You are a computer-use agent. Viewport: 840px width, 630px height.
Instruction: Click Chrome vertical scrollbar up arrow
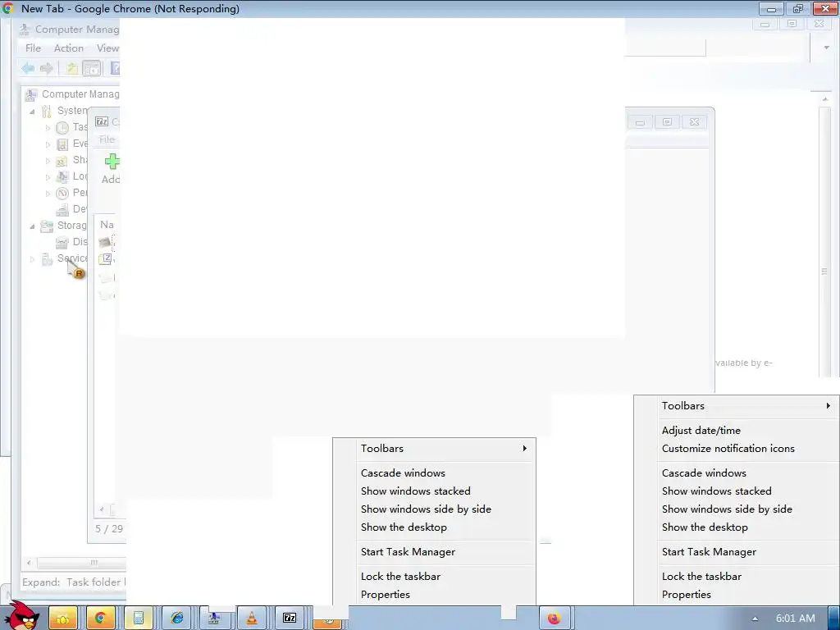(825, 99)
